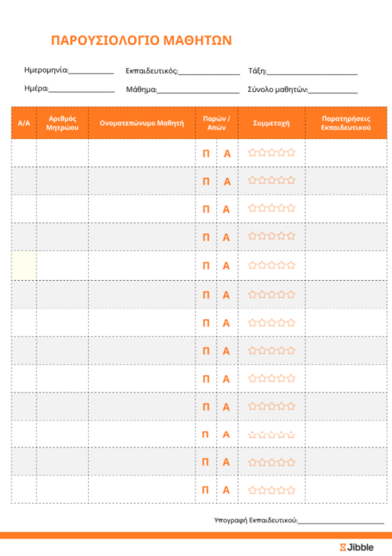
Task: Click the Τάξη class line
Action: click(x=312, y=72)
